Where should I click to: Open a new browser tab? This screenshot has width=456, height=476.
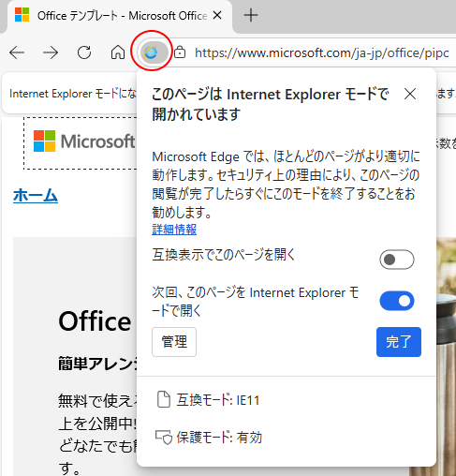pos(251,15)
